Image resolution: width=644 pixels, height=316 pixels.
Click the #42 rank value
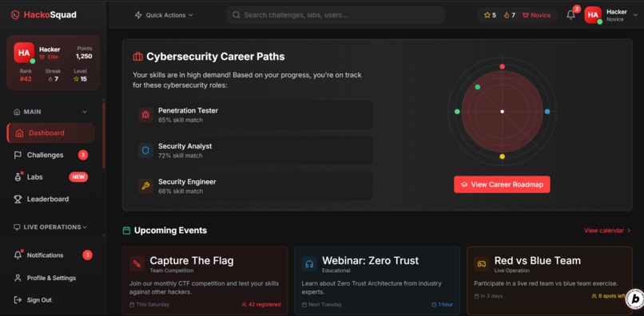coord(26,79)
